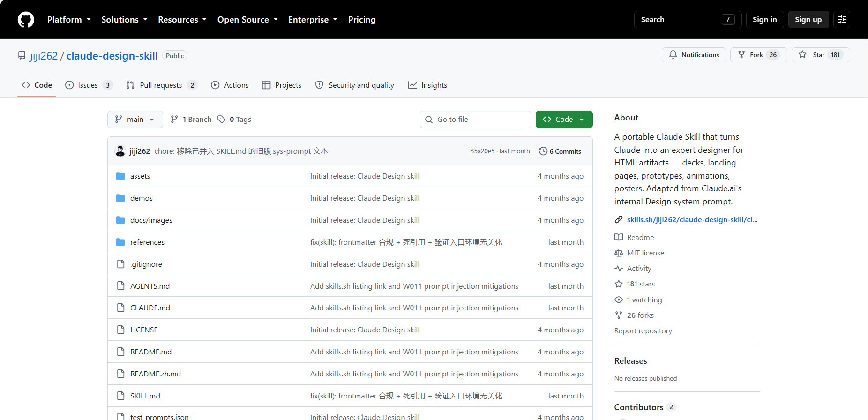The height and width of the screenshot is (420, 868).
Task: Click the Readme book icon
Action: coord(619,238)
